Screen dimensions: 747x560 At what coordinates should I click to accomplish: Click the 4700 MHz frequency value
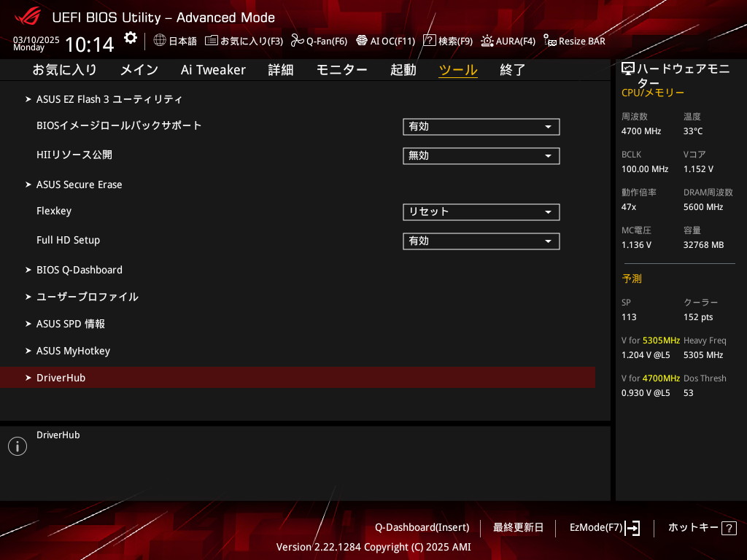coord(640,131)
